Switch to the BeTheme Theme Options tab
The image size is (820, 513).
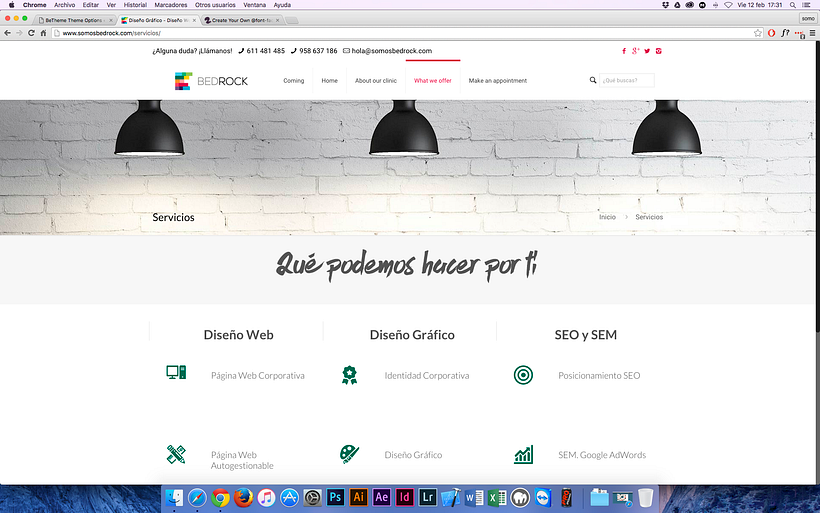[75, 20]
